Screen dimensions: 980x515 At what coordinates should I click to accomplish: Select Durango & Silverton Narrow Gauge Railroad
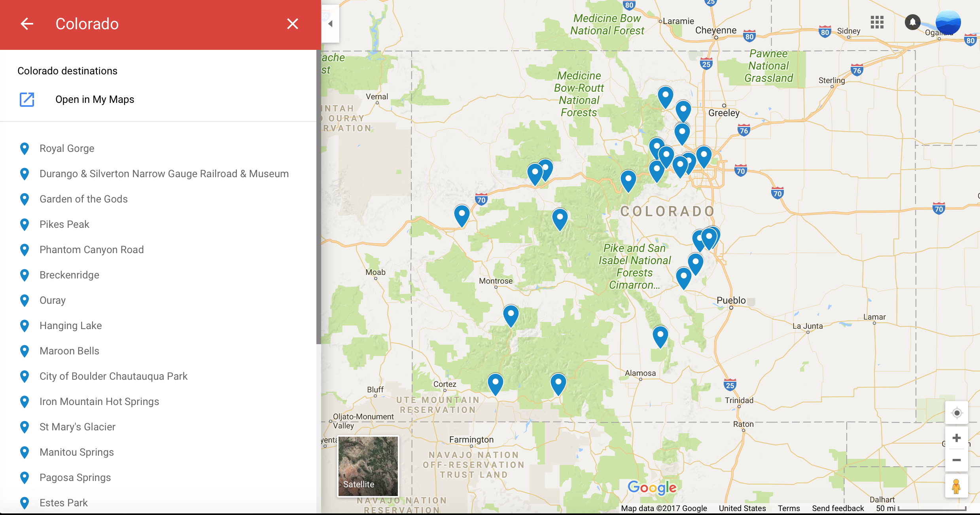pyautogui.click(x=164, y=174)
